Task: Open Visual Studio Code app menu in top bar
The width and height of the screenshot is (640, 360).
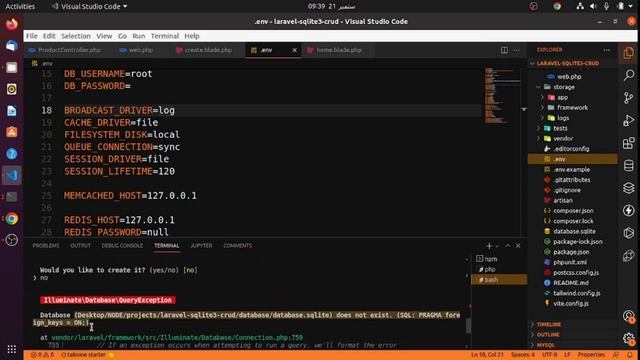Action: pos(89,7)
